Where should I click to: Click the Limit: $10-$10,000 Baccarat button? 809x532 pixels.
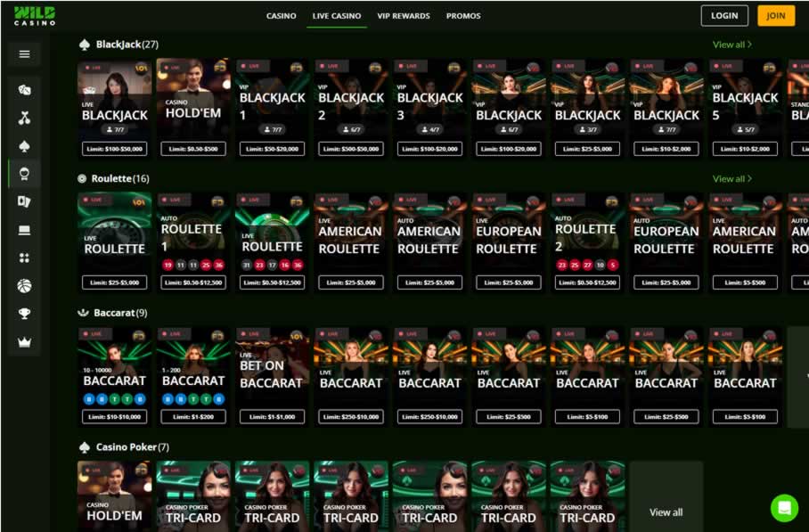pyautogui.click(x=115, y=416)
